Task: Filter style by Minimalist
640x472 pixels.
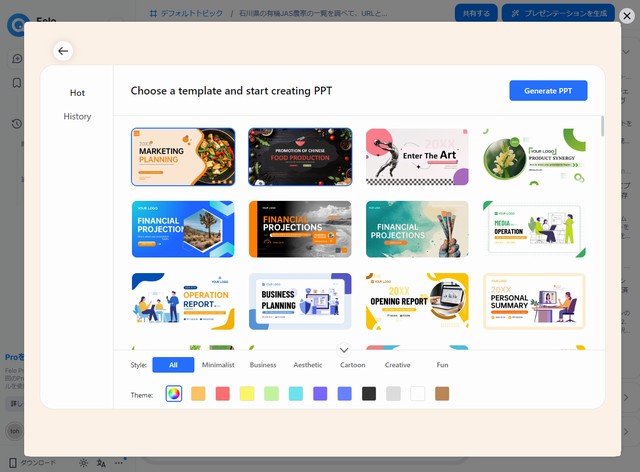Action: (x=218, y=365)
